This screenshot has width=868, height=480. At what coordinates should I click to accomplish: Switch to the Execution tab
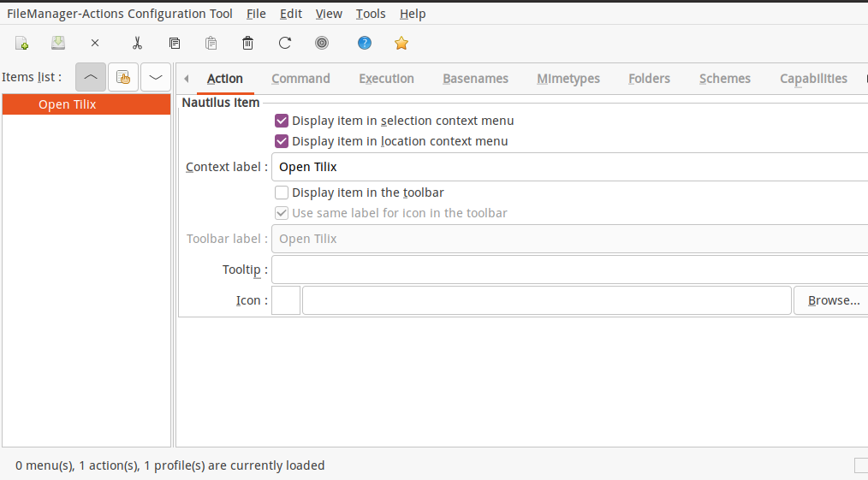[386, 79]
